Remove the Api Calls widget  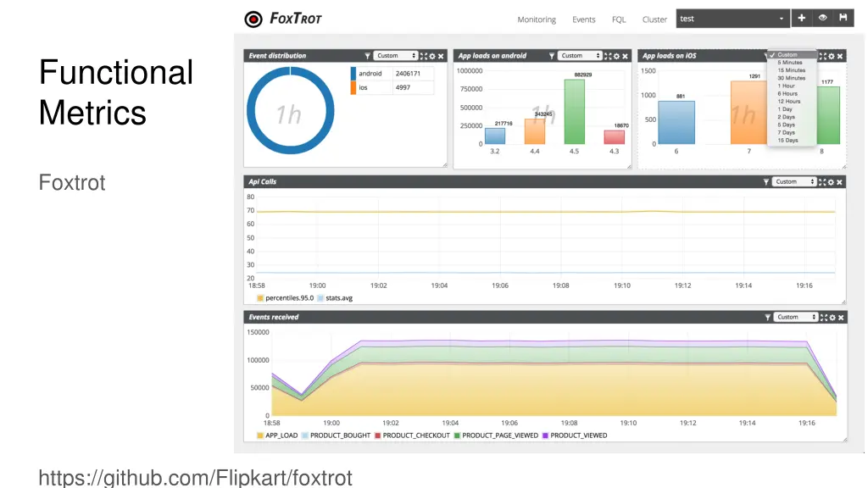tap(839, 182)
